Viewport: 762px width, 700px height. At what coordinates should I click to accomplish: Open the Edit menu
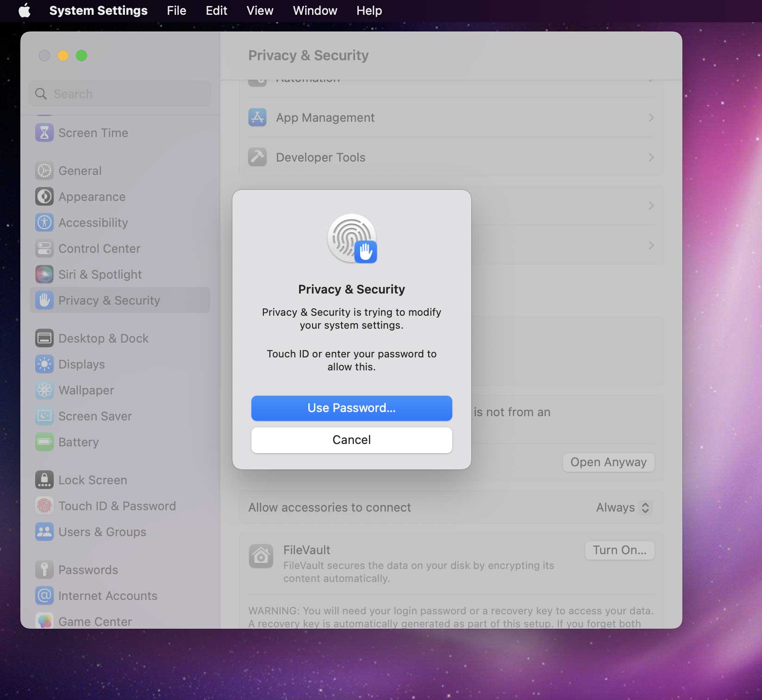coord(216,11)
